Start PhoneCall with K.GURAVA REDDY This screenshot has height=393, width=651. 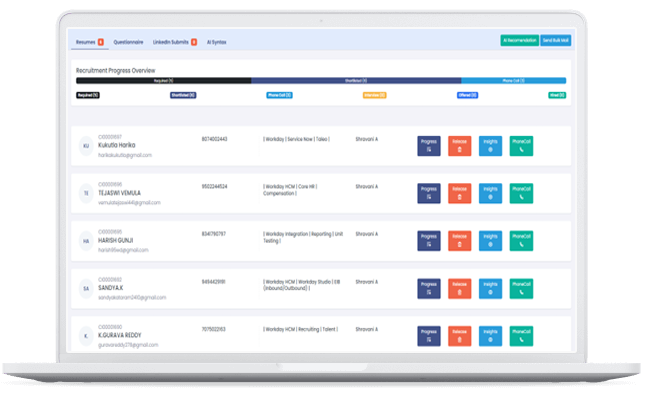(521, 336)
